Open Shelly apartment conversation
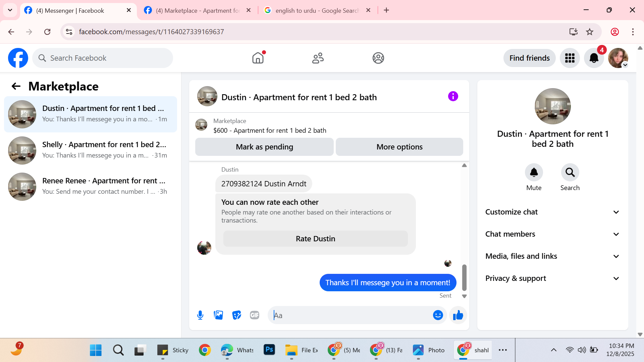This screenshot has width=644, height=362. point(91,150)
